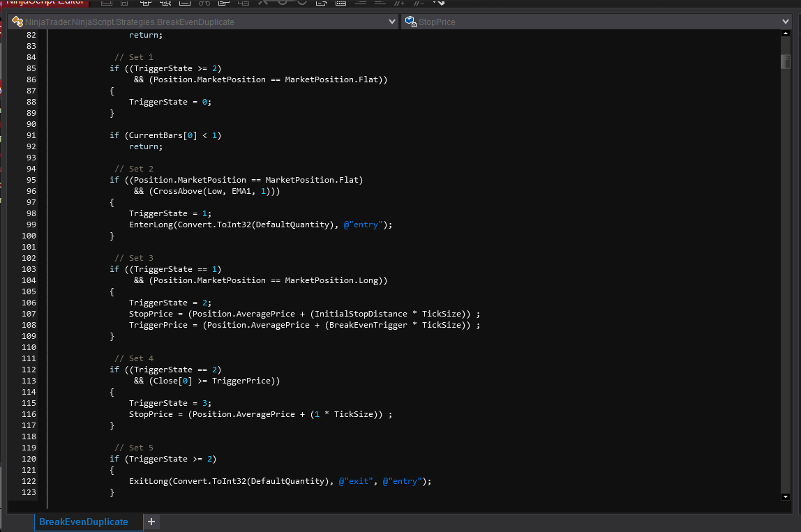This screenshot has width=801, height=532.
Task: Click 'StopPrice' at start of line 116
Action: click(151, 415)
